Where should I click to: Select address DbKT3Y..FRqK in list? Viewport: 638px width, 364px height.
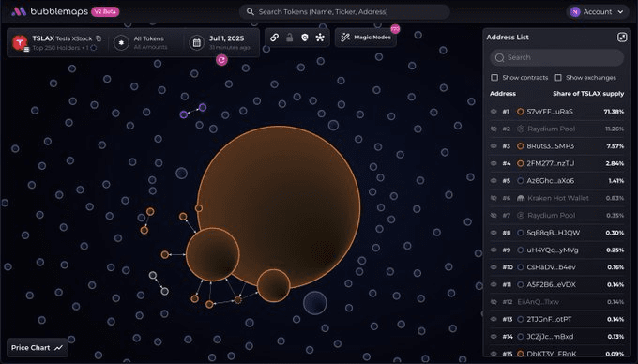point(552,354)
